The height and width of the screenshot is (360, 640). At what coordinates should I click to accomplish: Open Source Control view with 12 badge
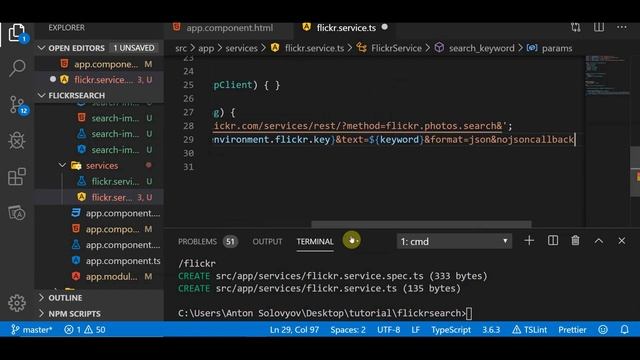pyautogui.click(x=18, y=105)
